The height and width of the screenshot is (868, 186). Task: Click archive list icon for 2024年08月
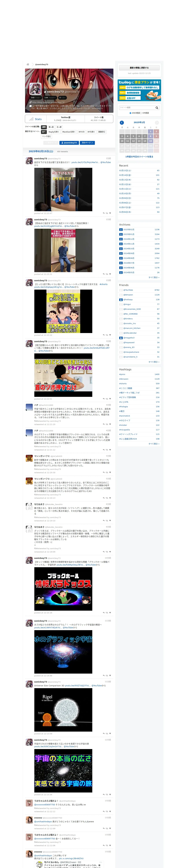pos(121,258)
